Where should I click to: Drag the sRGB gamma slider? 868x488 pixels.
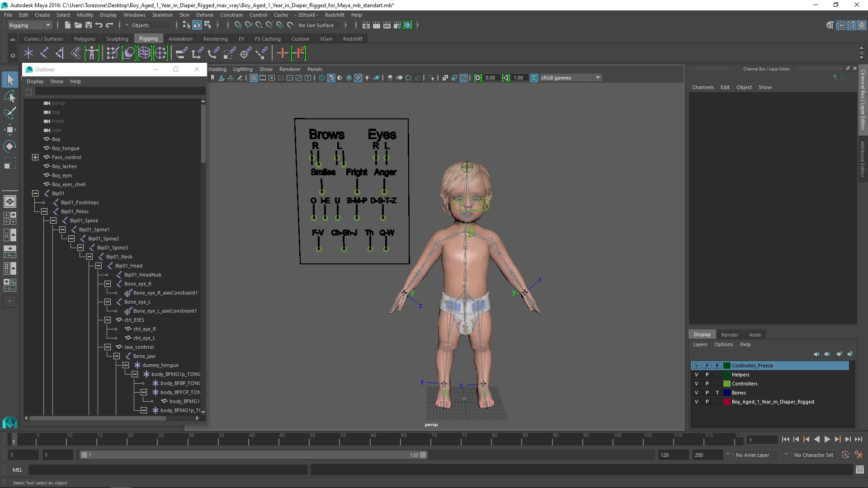(567, 77)
